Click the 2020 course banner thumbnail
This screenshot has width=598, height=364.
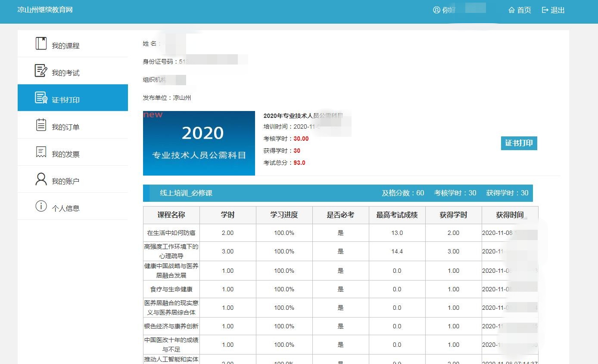pos(199,143)
